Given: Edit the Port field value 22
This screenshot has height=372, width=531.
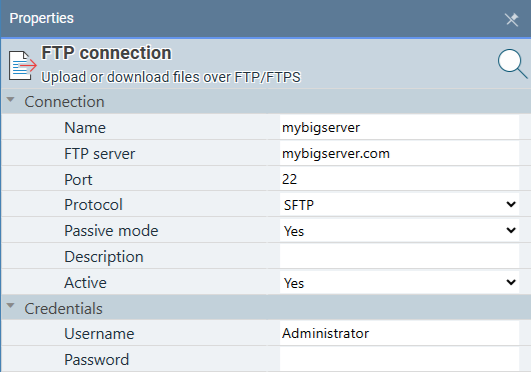Looking at the screenshot, I should (x=399, y=179).
